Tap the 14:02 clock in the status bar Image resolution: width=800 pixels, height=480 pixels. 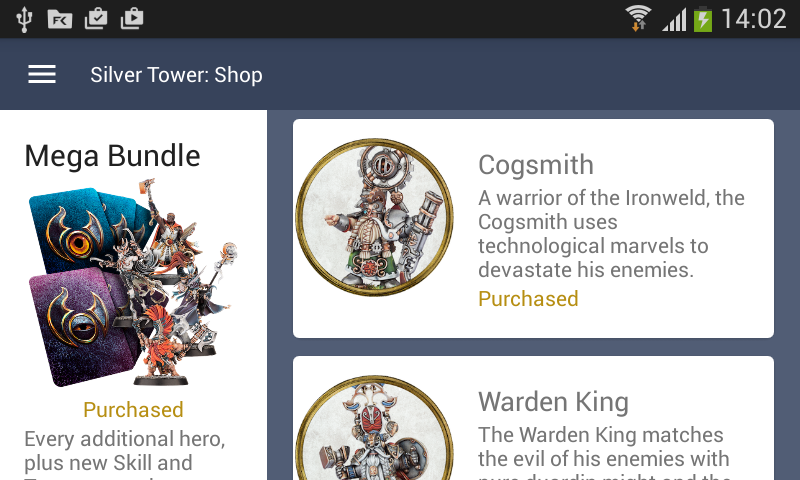click(x=754, y=19)
